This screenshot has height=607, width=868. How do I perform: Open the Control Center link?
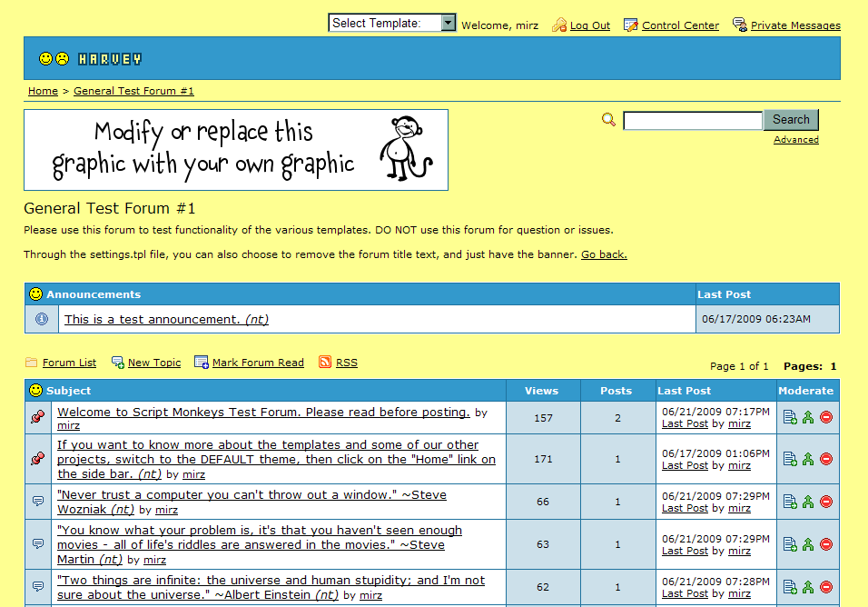pos(680,25)
